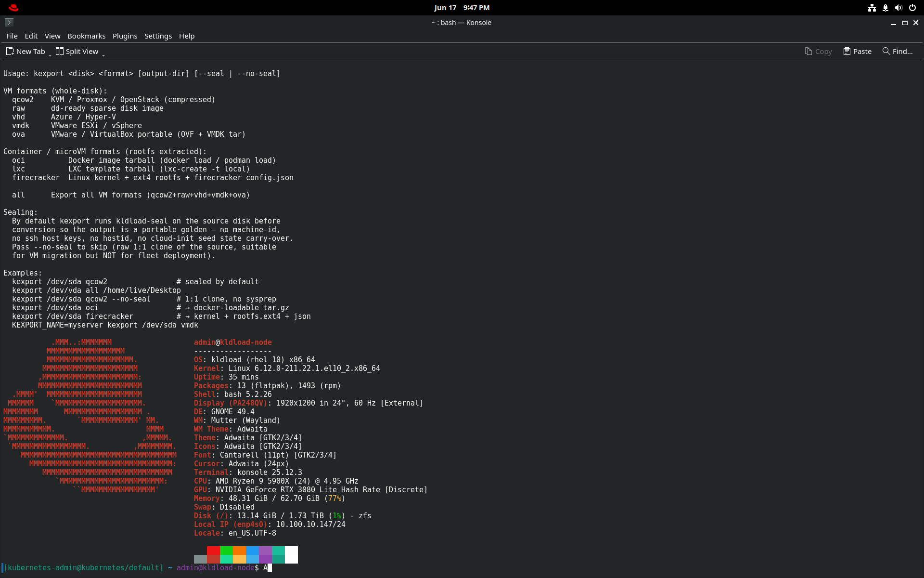Click the New Tab toolbar button
Viewport: 924px width, 578px height.
[x=26, y=51]
